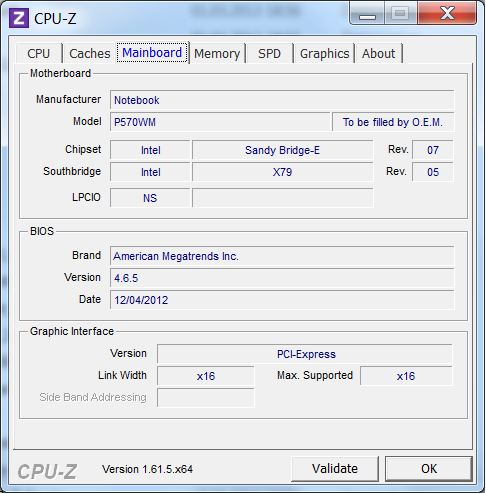
Task: Click the Max. Supported label
Action: tap(315, 375)
